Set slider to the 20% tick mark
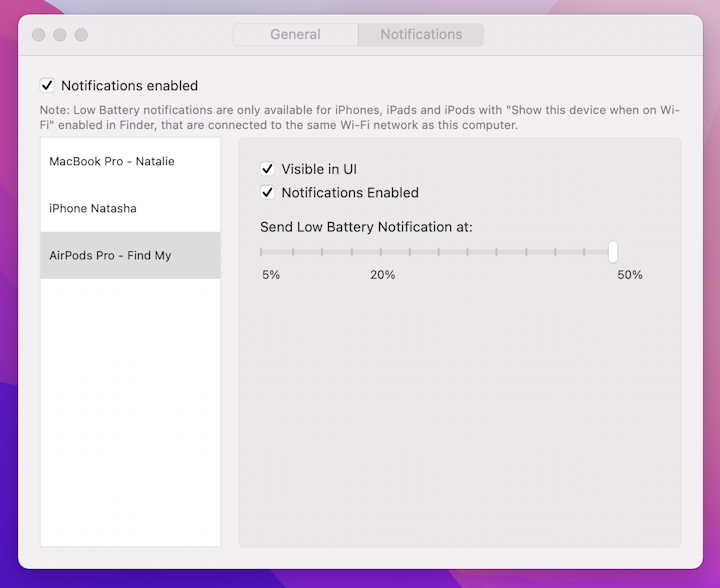Image resolution: width=720 pixels, height=588 pixels. pyautogui.click(x=381, y=252)
